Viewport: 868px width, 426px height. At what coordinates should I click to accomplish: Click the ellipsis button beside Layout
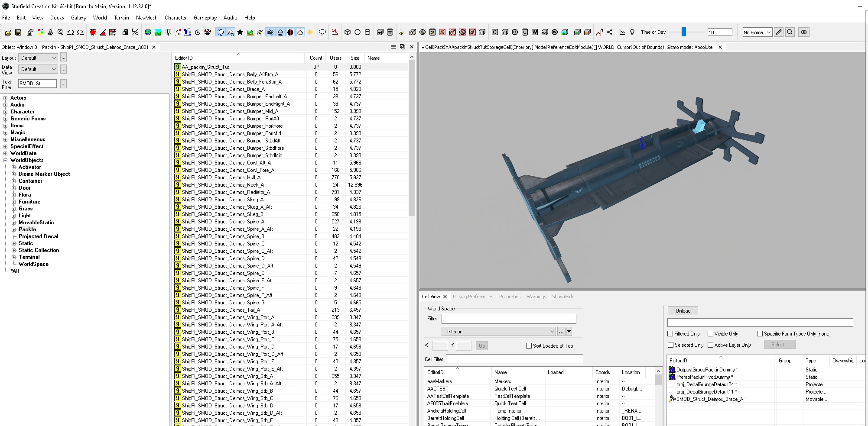[x=63, y=58]
